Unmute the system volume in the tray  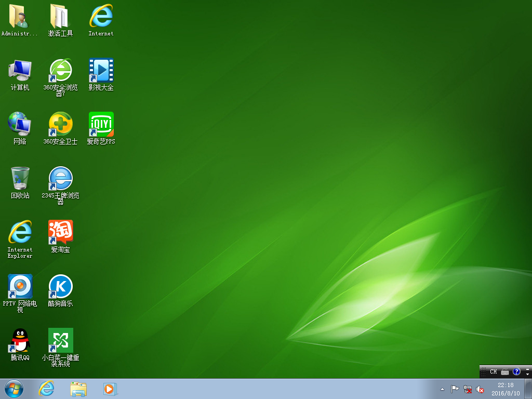point(481,389)
